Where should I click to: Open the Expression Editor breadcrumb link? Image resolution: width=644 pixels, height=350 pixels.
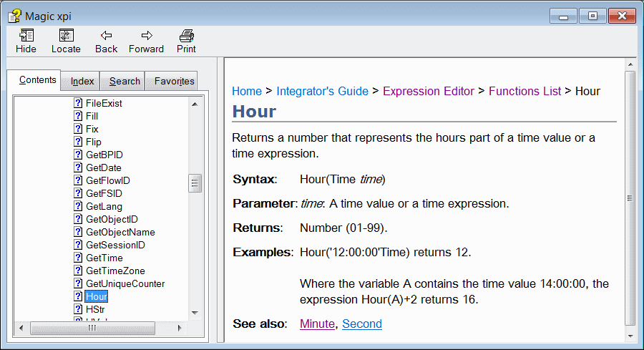point(429,91)
